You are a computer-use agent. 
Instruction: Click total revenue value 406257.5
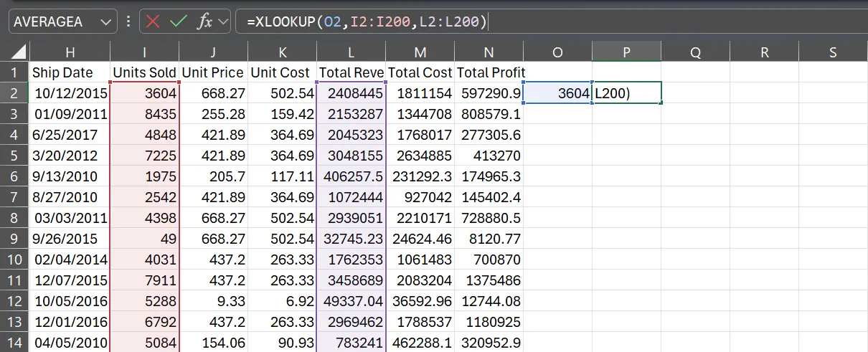pos(351,176)
